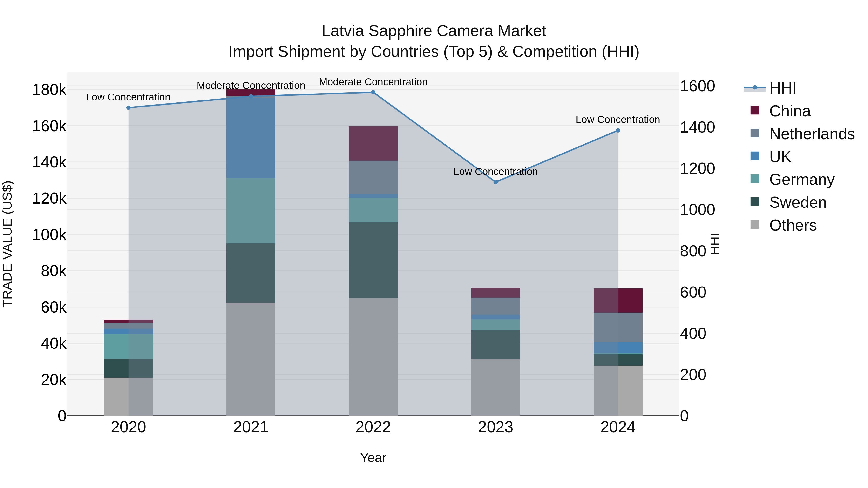Image resolution: width=868 pixels, height=488 pixels.
Task: Click the Year x-axis title
Action: pyautogui.click(x=373, y=458)
